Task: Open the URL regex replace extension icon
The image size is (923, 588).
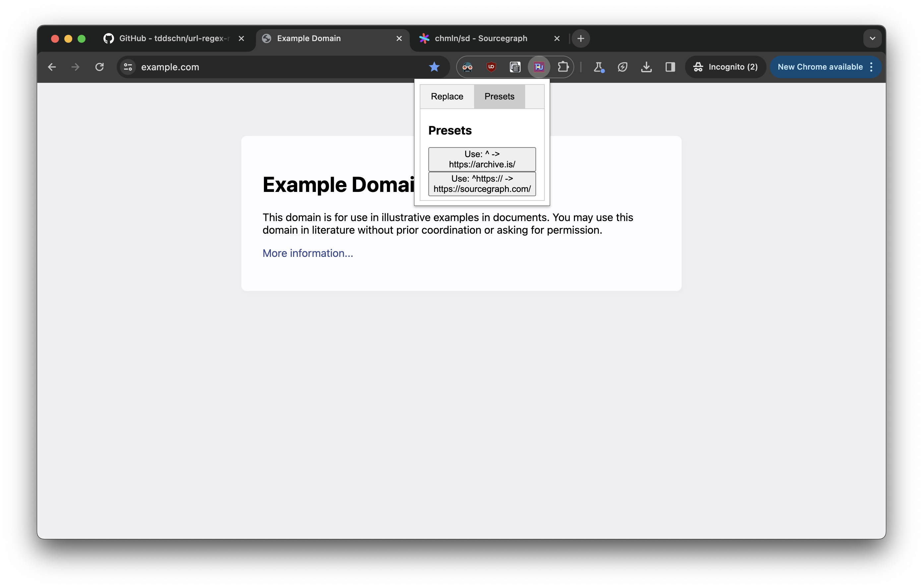Action: 539,67
